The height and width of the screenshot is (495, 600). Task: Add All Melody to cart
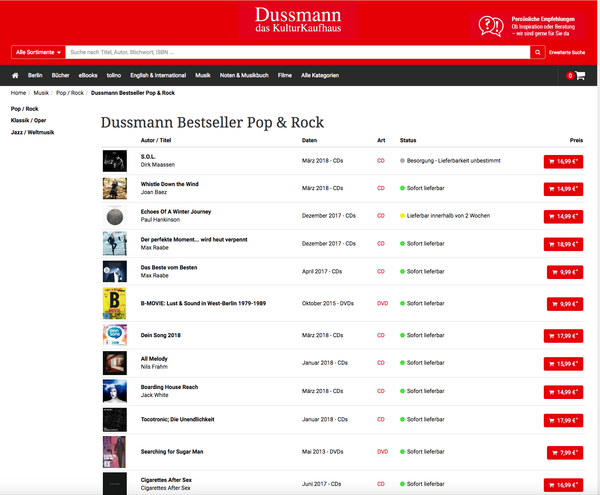click(563, 364)
